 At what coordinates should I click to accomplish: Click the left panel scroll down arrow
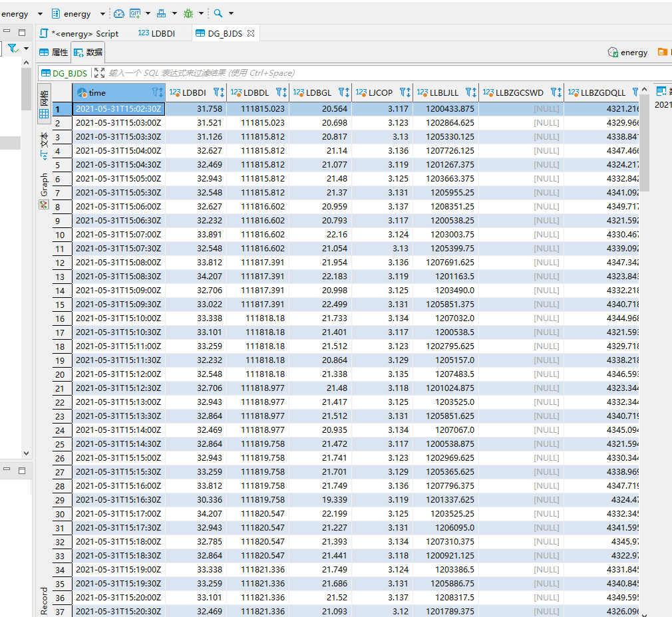click(x=26, y=453)
